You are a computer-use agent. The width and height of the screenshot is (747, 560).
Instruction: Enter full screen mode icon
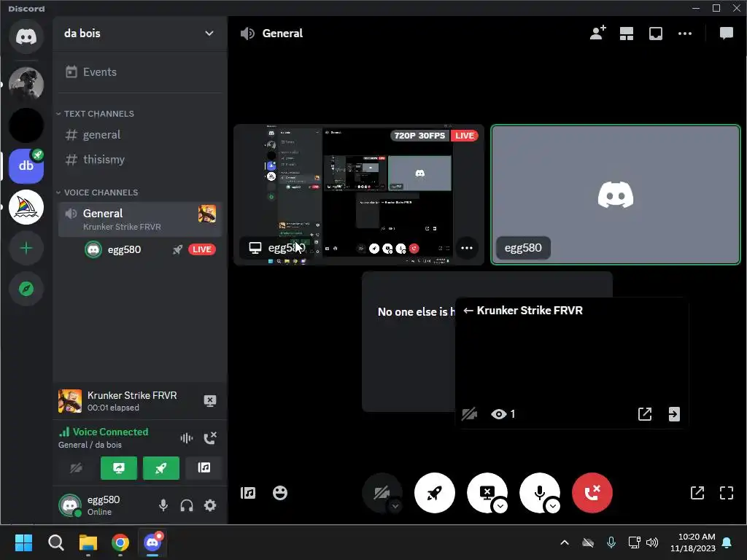[726, 493]
